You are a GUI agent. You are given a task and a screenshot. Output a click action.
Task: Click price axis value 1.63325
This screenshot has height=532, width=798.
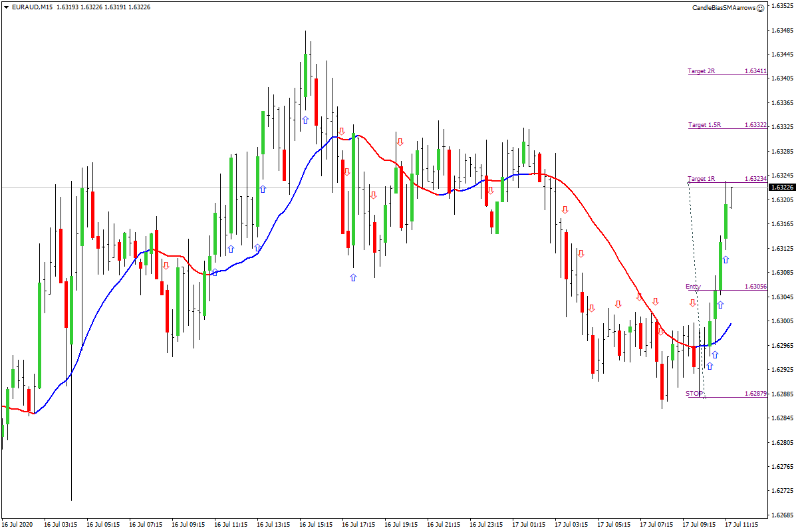pyautogui.click(x=782, y=126)
